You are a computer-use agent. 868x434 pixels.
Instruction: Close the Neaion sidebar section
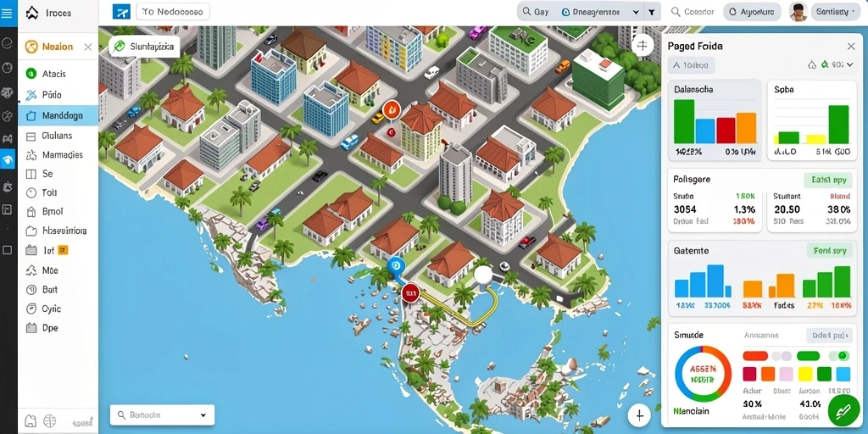[x=88, y=47]
